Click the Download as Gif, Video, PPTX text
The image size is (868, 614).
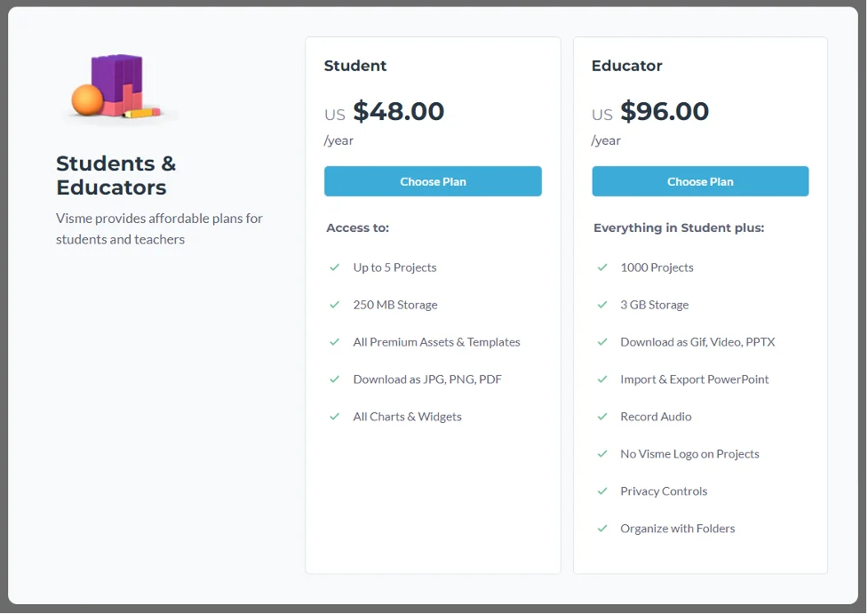(697, 342)
